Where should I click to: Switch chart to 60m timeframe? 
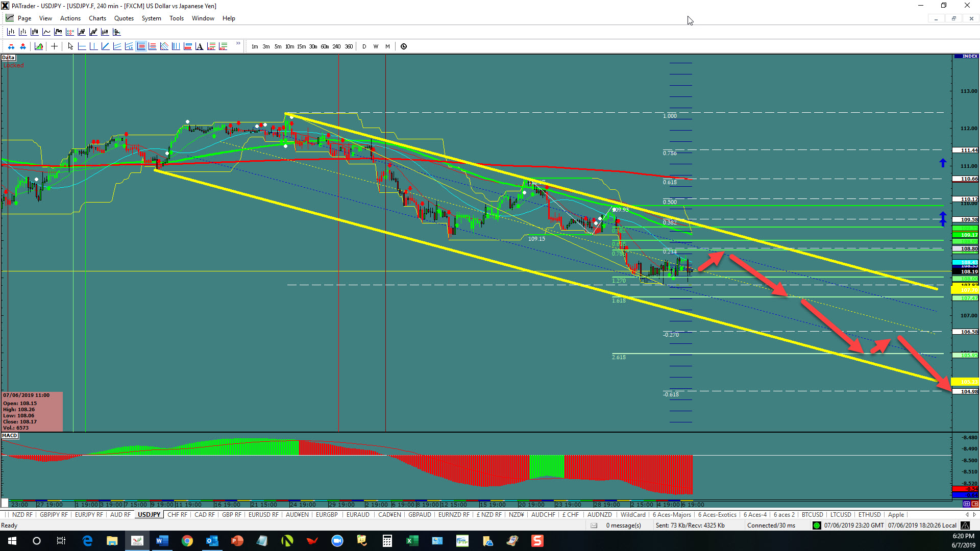(x=325, y=46)
